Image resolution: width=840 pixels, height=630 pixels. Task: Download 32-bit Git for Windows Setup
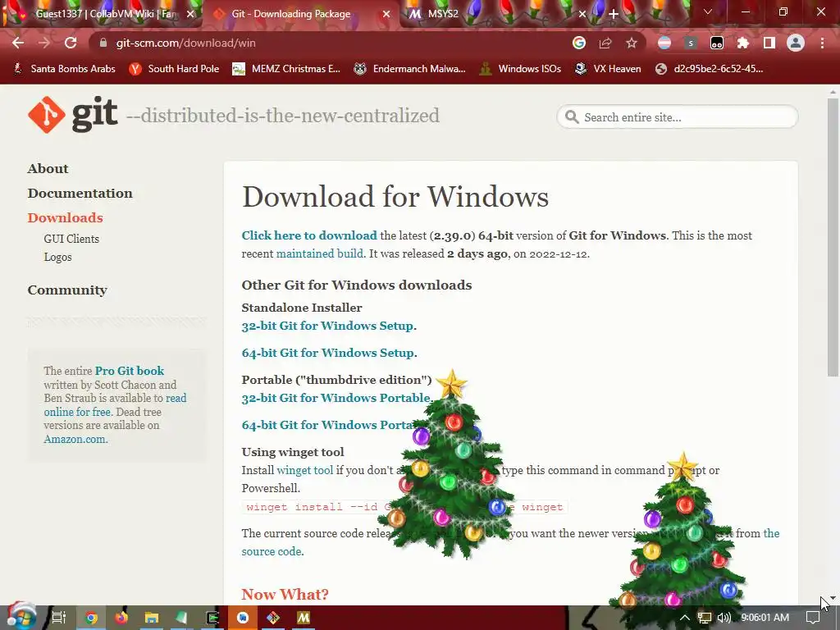[327, 326]
